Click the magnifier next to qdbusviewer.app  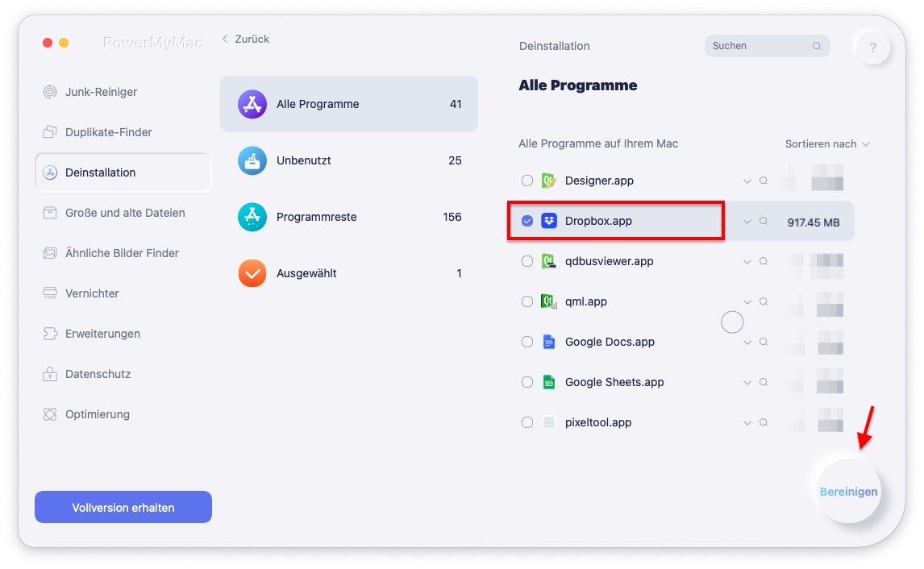tap(763, 261)
